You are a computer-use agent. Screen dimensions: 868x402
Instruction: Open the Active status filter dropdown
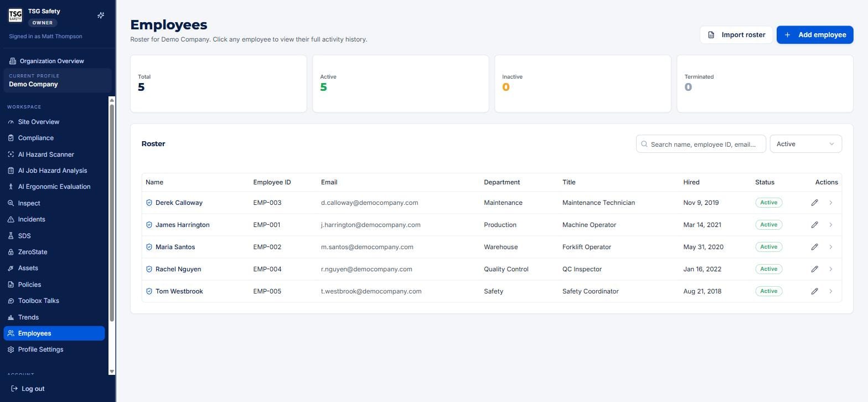coord(805,144)
